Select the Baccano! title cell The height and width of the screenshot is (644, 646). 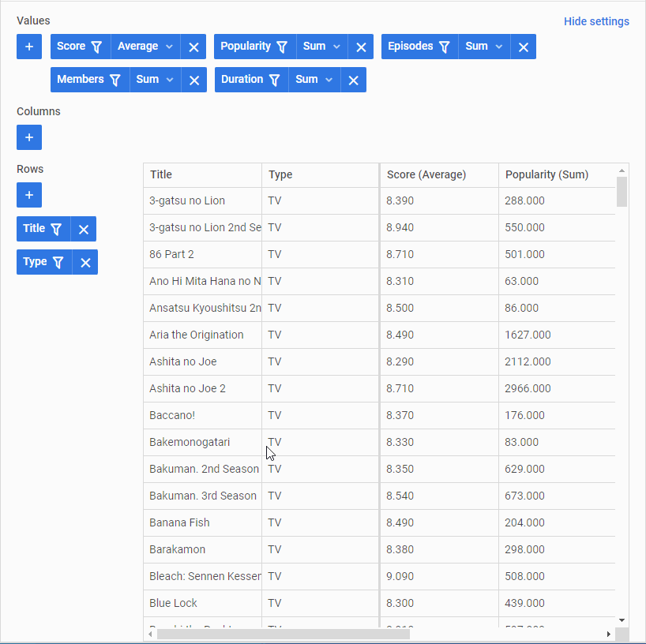[202, 415]
